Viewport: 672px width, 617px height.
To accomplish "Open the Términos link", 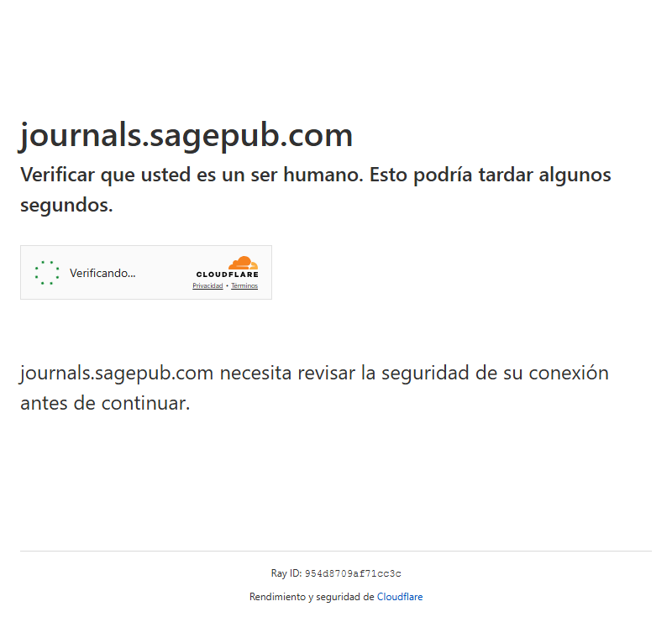I will pos(244,285).
